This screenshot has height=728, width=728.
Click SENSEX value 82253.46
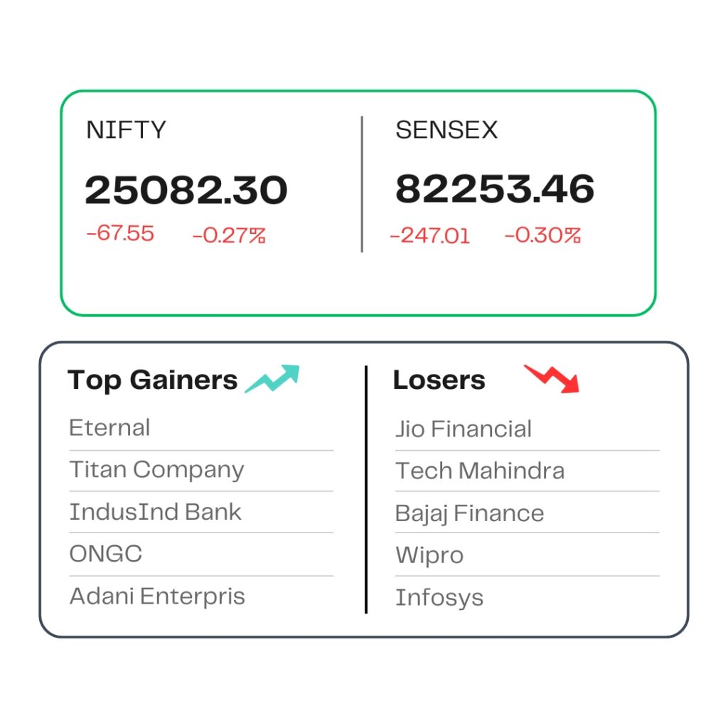coord(495,189)
